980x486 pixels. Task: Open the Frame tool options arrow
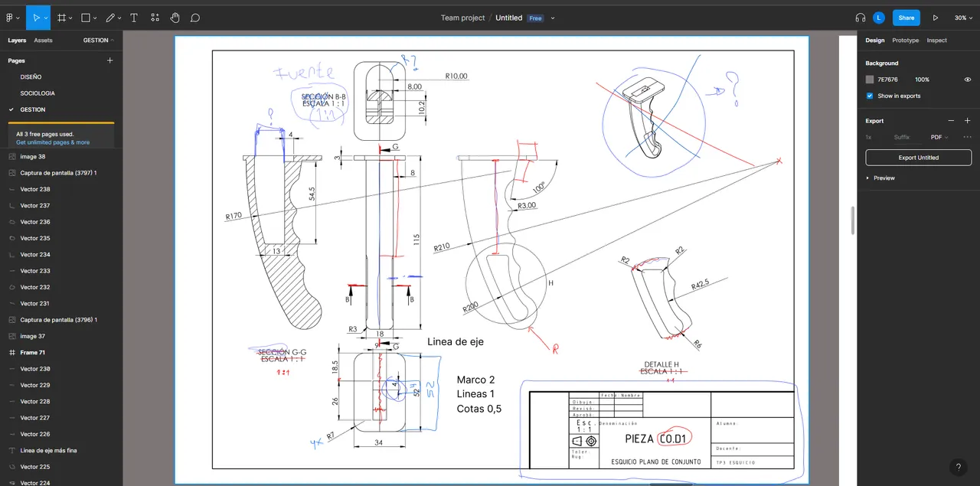(x=71, y=18)
